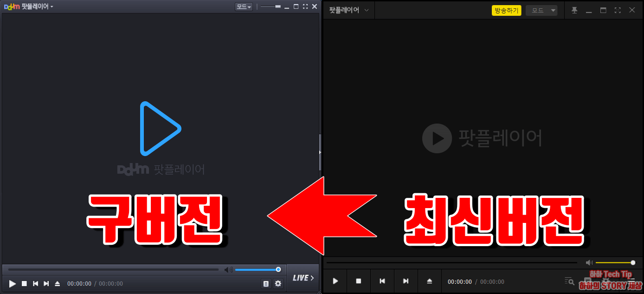Image resolution: width=644 pixels, height=294 pixels.
Task: Close the old-version player window
Action: pos(315,7)
